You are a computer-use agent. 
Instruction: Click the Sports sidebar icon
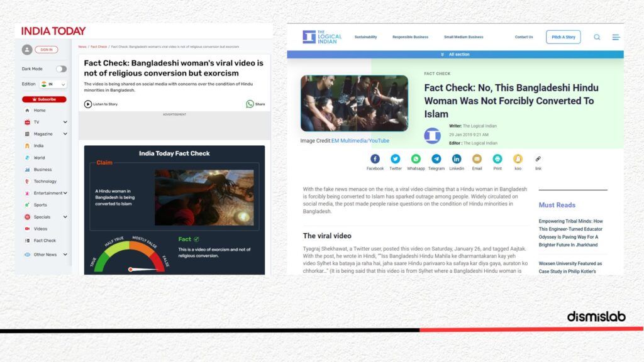27,205
